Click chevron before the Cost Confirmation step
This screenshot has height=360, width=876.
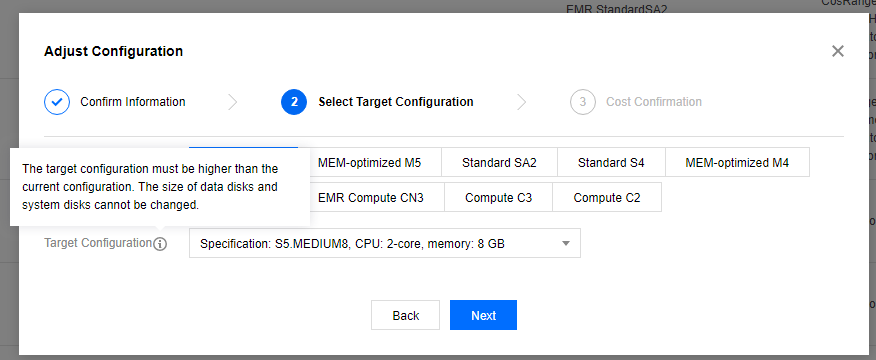point(522,102)
